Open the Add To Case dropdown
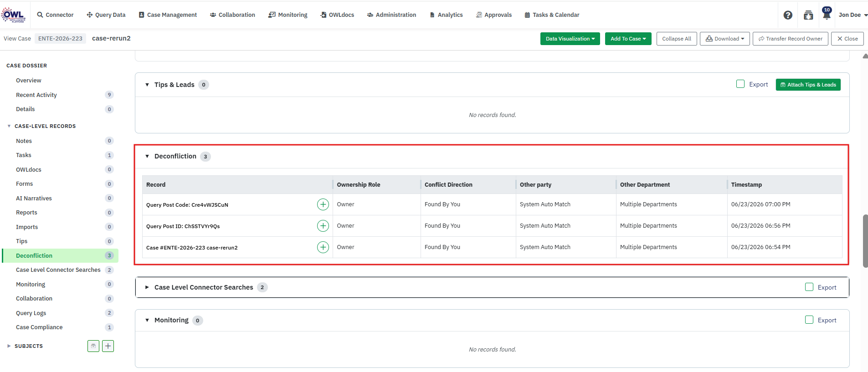Image resolution: width=868 pixels, height=372 pixels. [628, 39]
